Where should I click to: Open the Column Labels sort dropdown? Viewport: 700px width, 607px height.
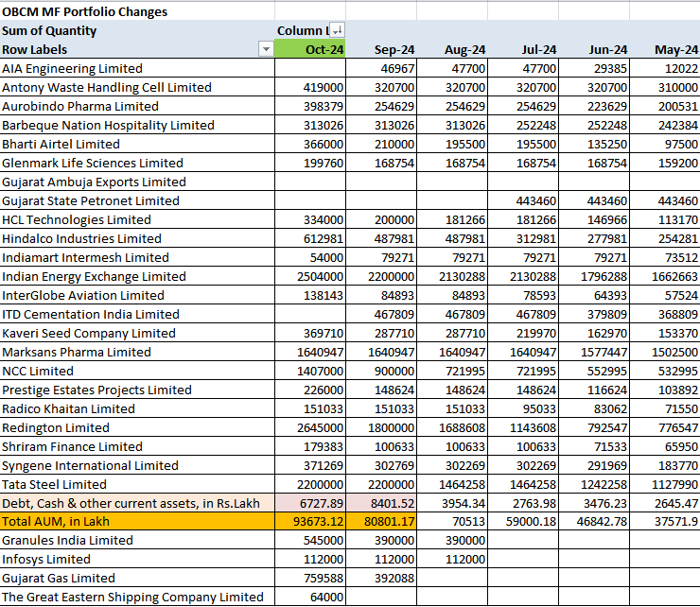pyautogui.click(x=337, y=30)
